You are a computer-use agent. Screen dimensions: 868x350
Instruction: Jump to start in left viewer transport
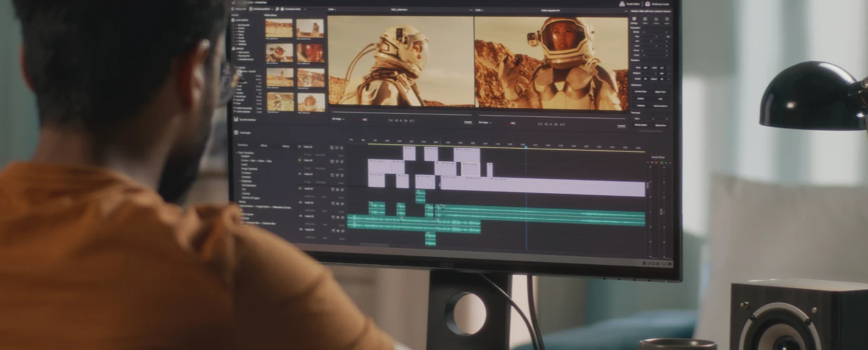pos(390,121)
